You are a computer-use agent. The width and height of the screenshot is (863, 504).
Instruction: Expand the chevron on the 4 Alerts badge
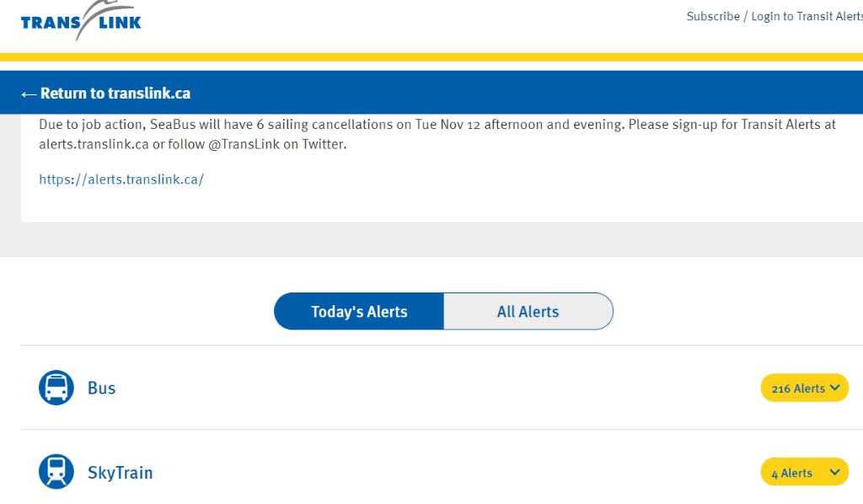tap(835, 472)
